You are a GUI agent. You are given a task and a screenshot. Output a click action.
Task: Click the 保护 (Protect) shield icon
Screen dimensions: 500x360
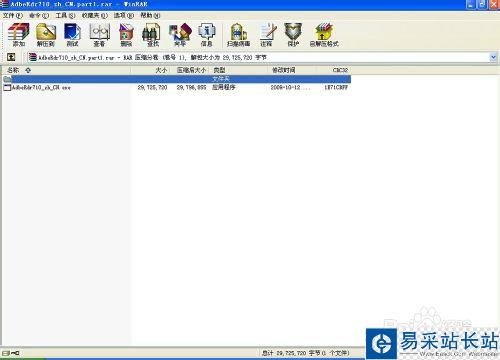click(x=293, y=35)
